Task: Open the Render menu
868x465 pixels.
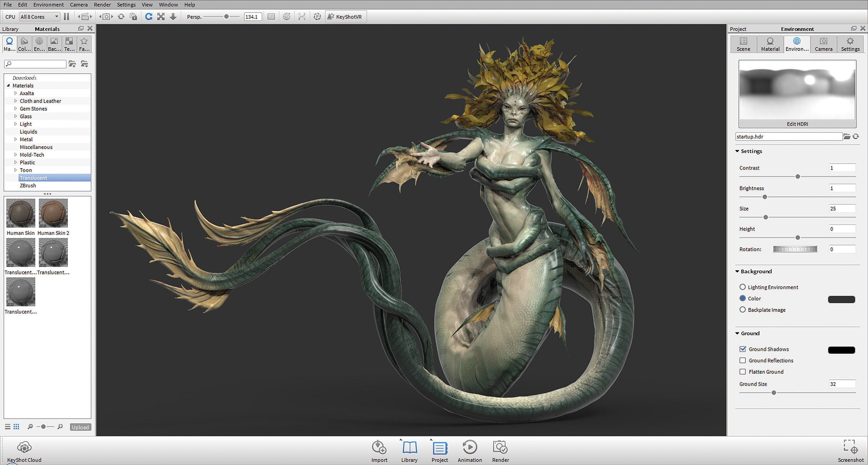Action: click(x=102, y=4)
